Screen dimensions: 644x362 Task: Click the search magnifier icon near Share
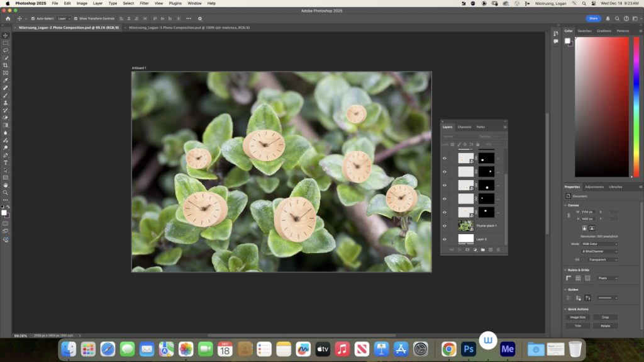pos(616,18)
